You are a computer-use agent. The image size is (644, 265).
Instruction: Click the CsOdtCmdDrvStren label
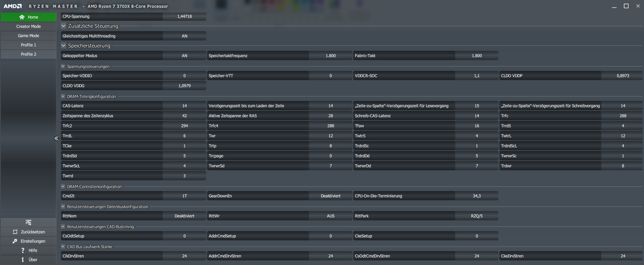[x=372, y=256]
